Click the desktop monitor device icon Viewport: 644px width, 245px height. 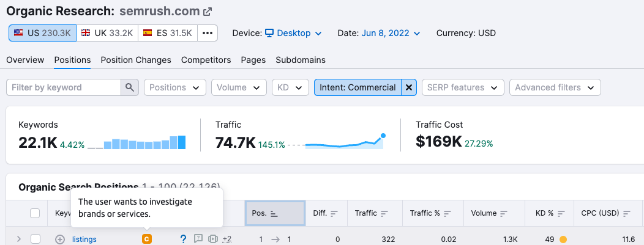[269, 33]
